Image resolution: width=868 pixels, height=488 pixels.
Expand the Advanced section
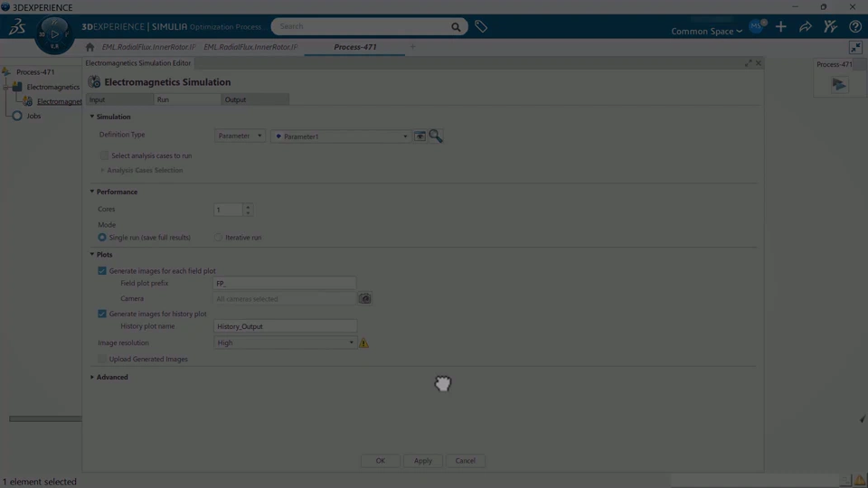(x=92, y=377)
